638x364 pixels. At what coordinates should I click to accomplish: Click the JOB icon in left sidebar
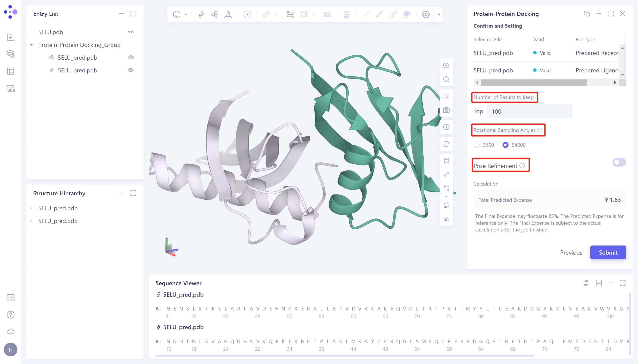click(x=10, y=89)
